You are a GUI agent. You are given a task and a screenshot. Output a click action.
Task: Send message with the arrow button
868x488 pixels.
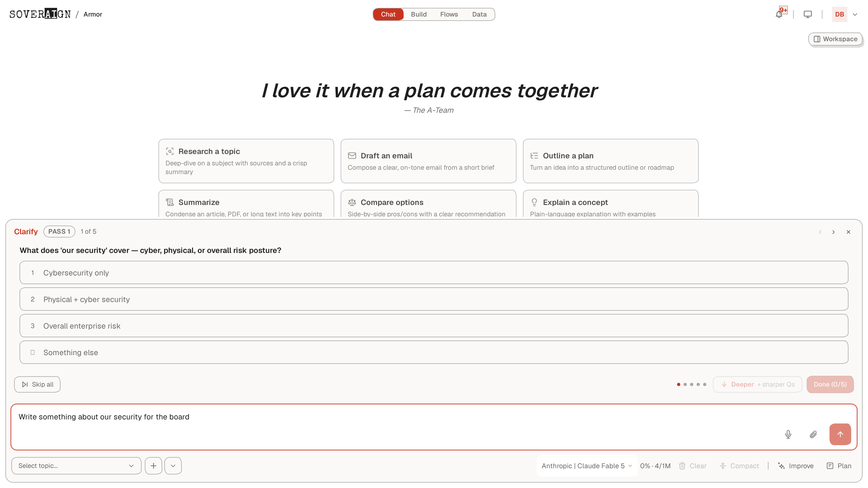(840, 434)
